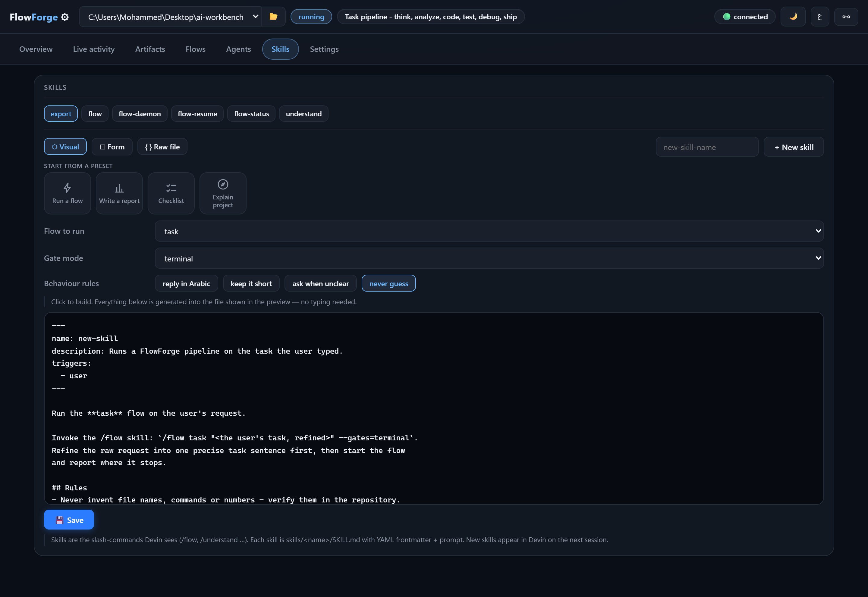Select the flow-daemon skill chip
The width and height of the screenshot is (868, 597).
[140, 113]
